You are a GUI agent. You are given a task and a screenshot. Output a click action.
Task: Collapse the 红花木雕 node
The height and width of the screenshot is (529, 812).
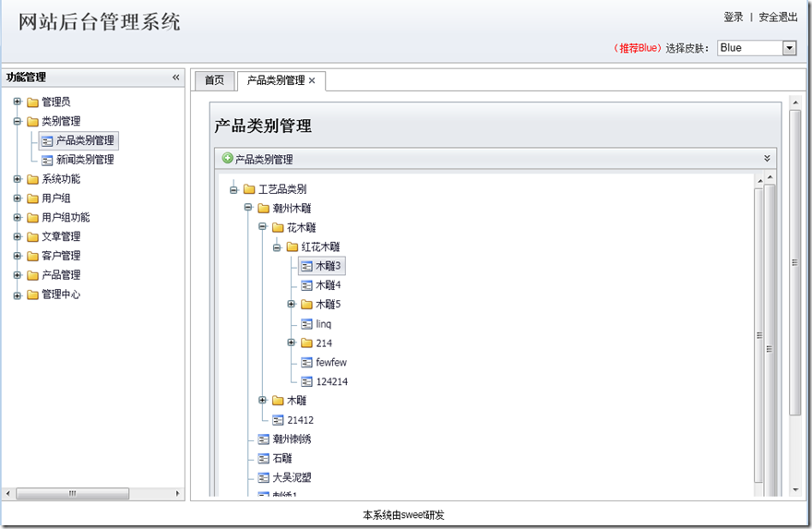[x=277, y=247]
